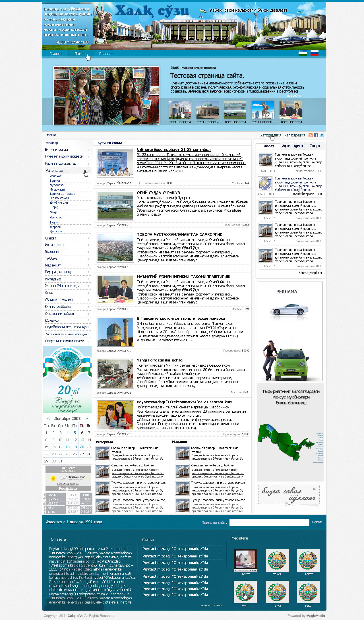Click the бизга савол йўлланг banner
The image size is (364, 620).
click(289, 495)
